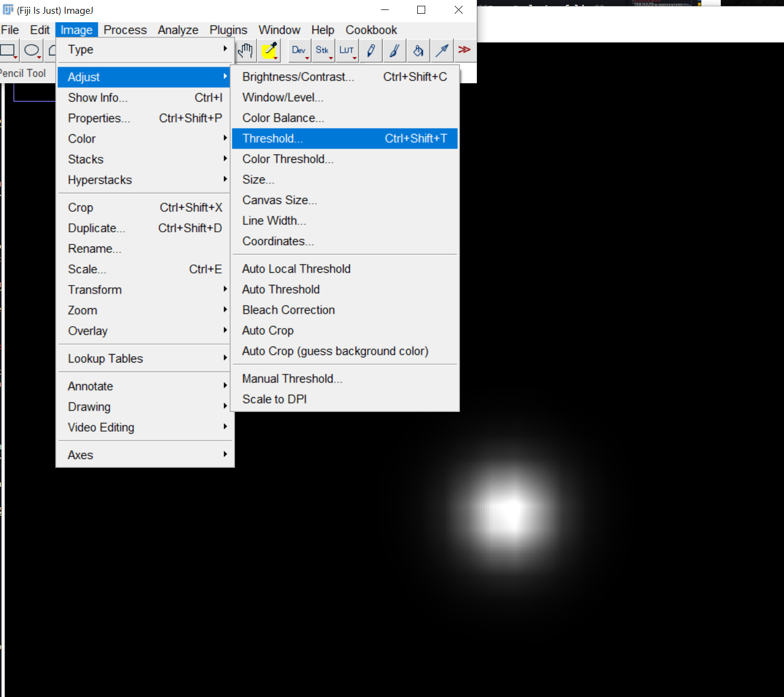The height and width of the screenshot is (697, 784).
Task: Expand the Color submenu
Action: pos(145,139)
